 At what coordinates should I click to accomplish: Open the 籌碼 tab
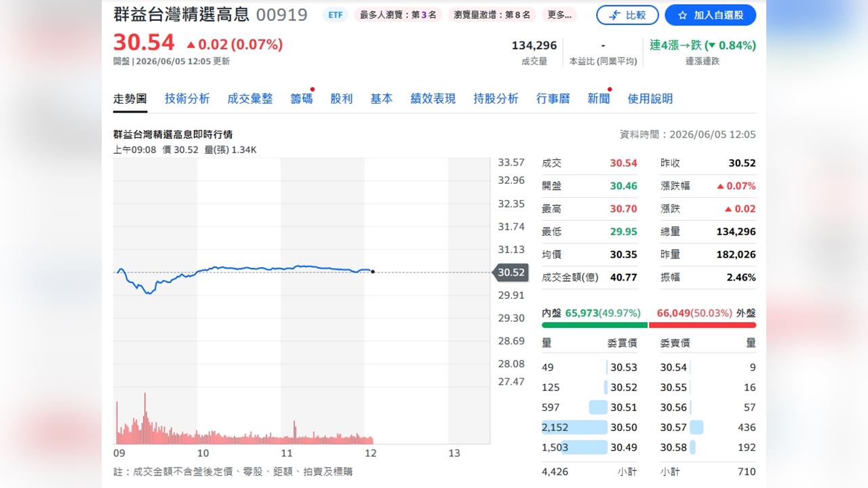(302, 99)
